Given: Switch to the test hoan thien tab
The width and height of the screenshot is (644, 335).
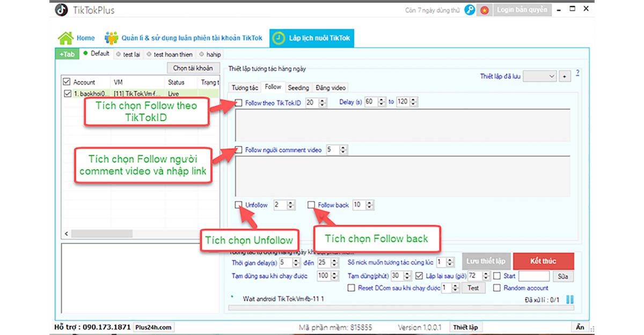Looking at the screenshot, I should tap(170, 54).
